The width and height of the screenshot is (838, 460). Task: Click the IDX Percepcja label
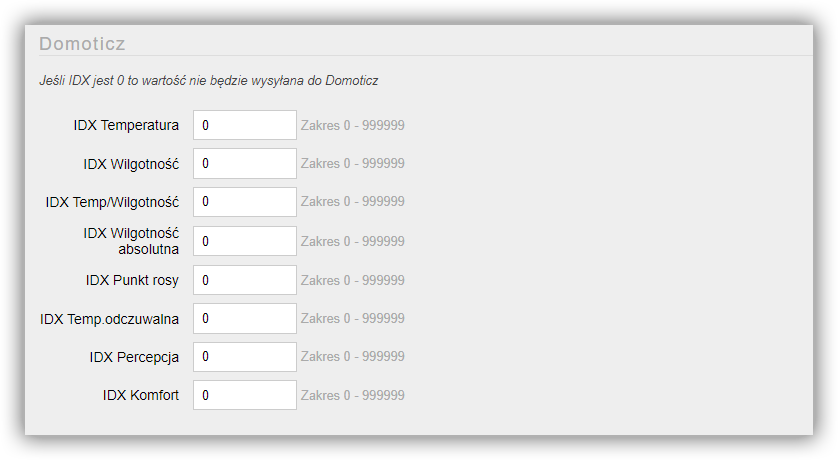click(x=134, y=357)
